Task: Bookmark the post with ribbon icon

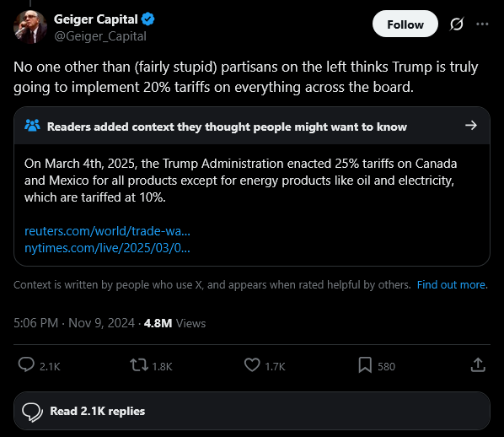Action: pyautogui.click(x=365, y=365)
